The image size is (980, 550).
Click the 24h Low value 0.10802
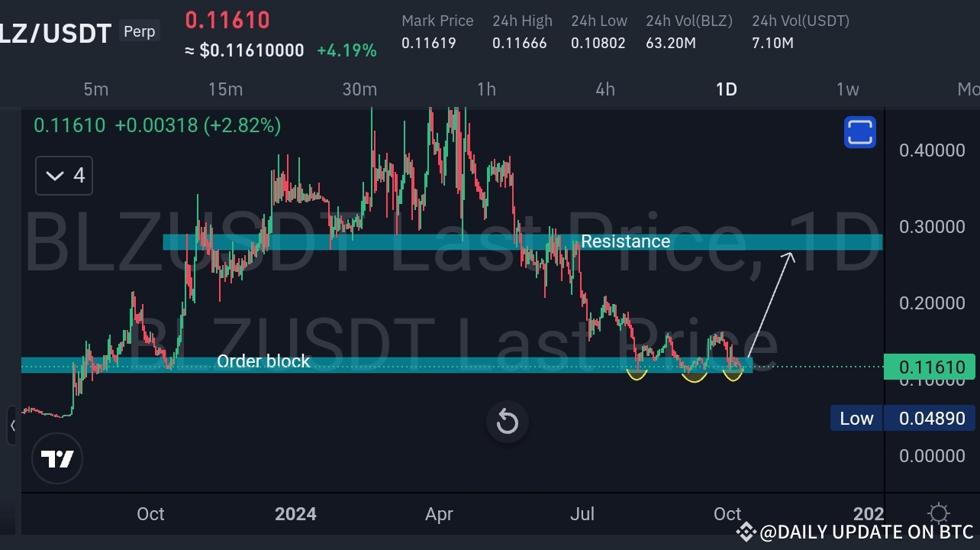pos(598,44)
